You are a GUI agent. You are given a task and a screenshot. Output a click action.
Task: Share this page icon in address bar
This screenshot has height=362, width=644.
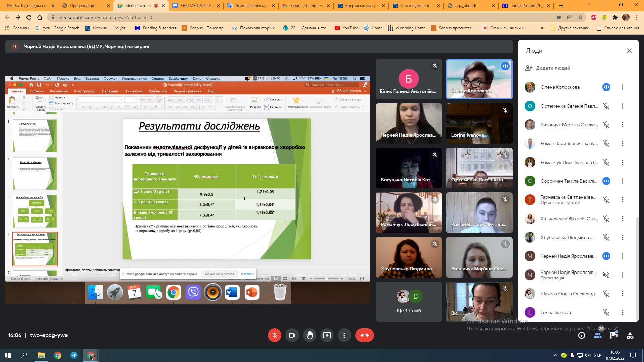[x=569, y=17]
